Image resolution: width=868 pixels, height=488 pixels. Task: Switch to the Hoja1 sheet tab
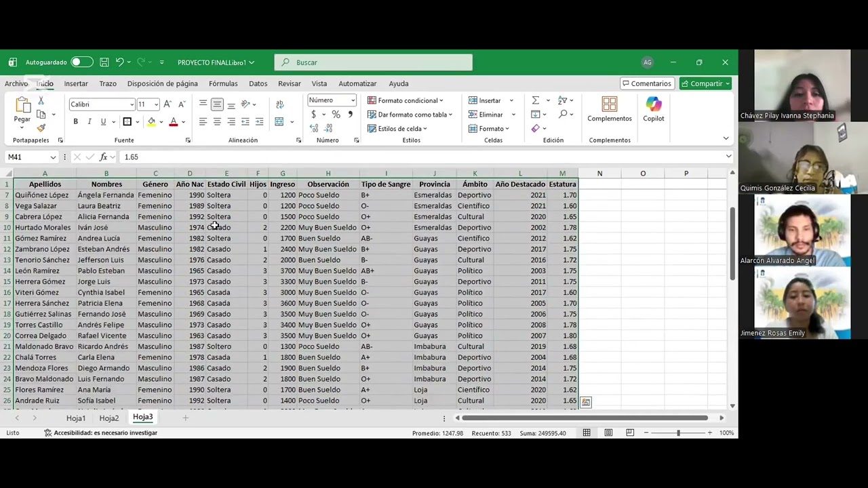tap(76, 418)
